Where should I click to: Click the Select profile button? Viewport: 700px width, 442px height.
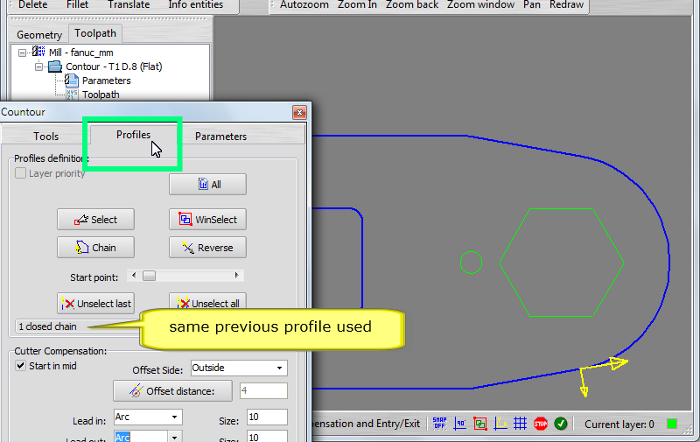pos(96,219)
